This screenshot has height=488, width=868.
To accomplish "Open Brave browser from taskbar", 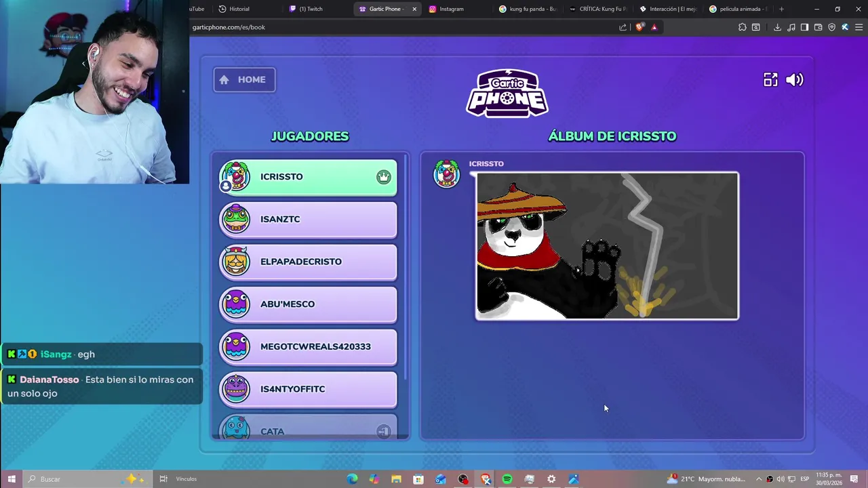I will coord(485,479).
